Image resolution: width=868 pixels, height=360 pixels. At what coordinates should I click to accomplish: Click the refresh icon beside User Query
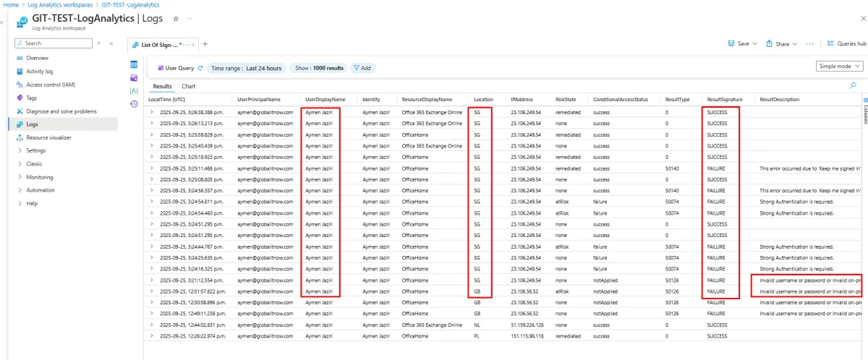click(x=200, y=68)
